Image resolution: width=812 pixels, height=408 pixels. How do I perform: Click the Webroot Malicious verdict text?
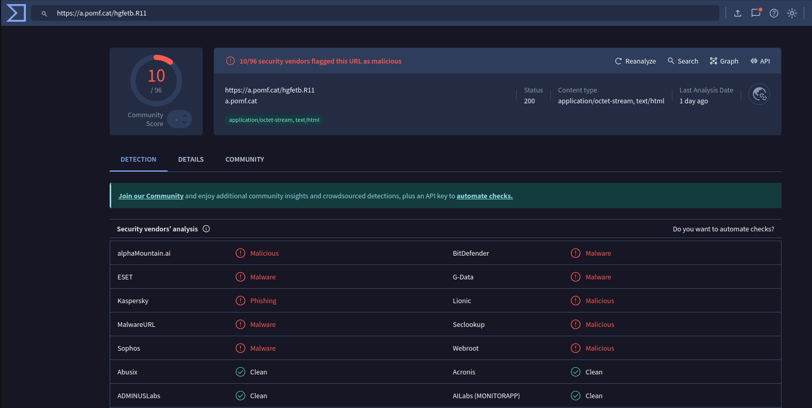(600, 348)
